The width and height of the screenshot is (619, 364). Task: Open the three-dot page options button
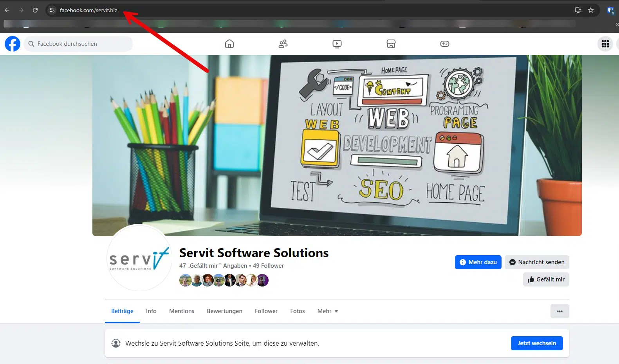[560, 311]
